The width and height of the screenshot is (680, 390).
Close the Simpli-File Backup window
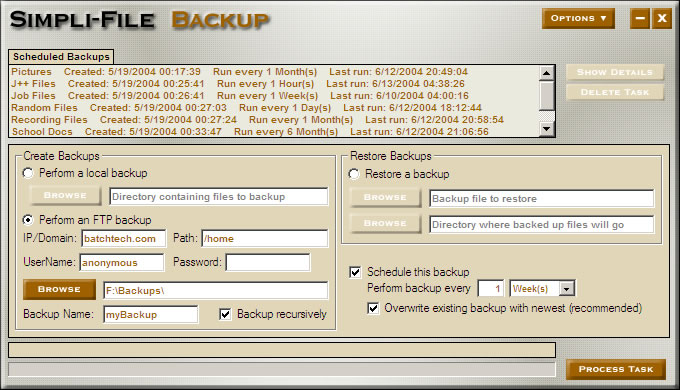[x=662, y=19]
